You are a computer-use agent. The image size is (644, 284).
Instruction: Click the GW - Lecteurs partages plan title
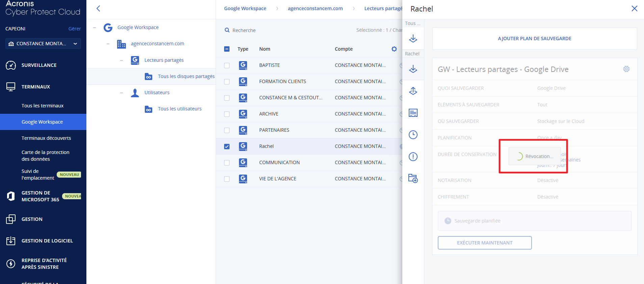click(503, 69)
